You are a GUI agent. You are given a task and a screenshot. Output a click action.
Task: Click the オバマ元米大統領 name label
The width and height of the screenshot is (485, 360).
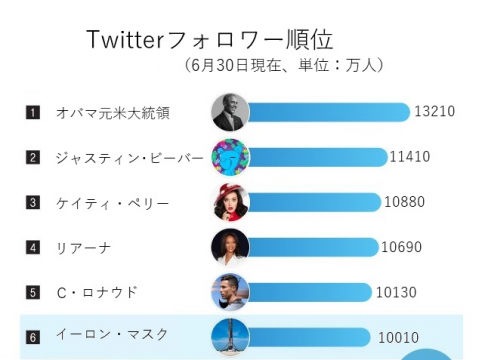pos(113,113)
